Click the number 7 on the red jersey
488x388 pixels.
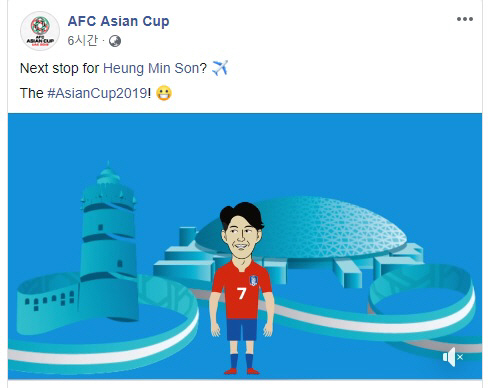point(242,293)
